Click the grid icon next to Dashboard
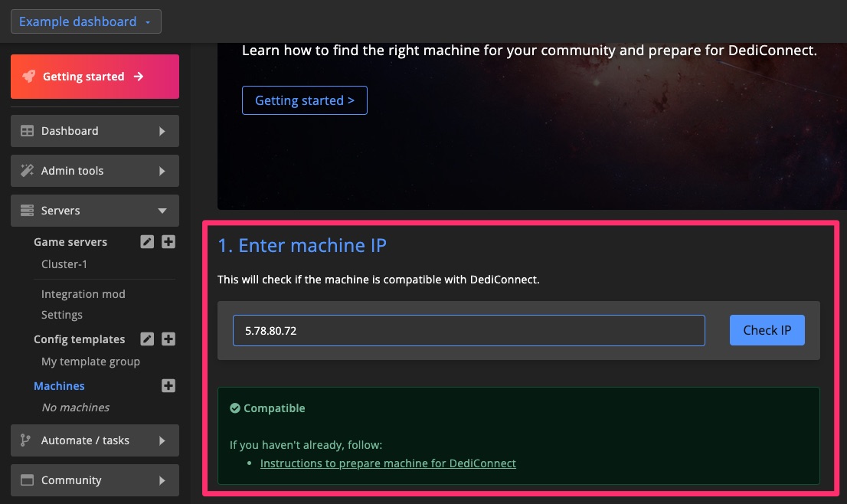The height and width of the screenshot is (504, 847). click(x=25, y=131)
